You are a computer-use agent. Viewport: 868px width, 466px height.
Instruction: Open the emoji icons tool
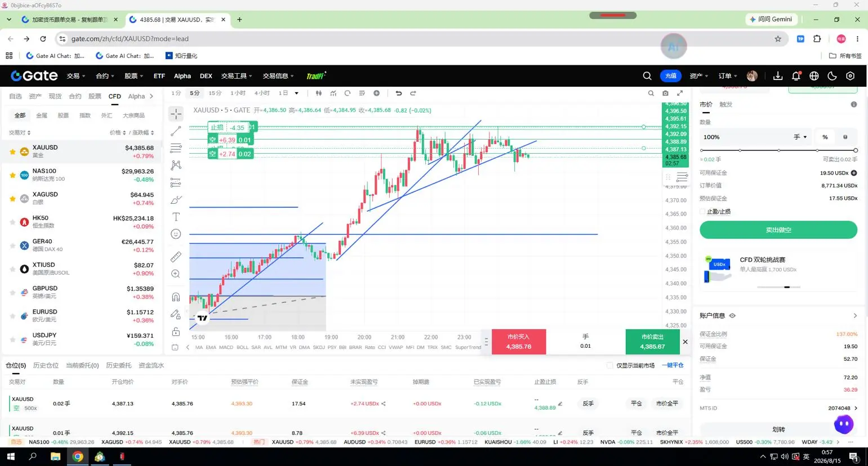176,234
